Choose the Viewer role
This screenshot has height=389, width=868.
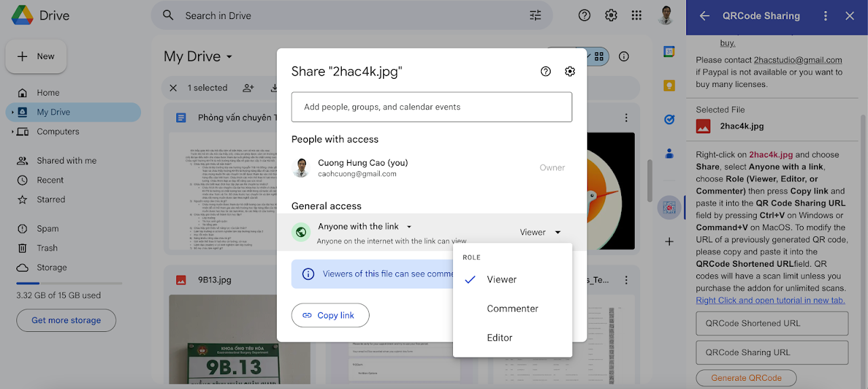513,280
